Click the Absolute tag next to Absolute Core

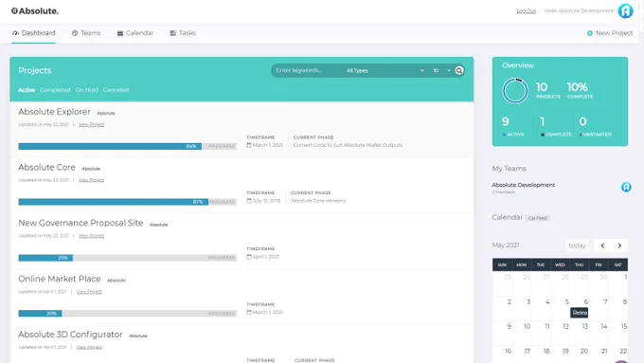coord(91,169)
